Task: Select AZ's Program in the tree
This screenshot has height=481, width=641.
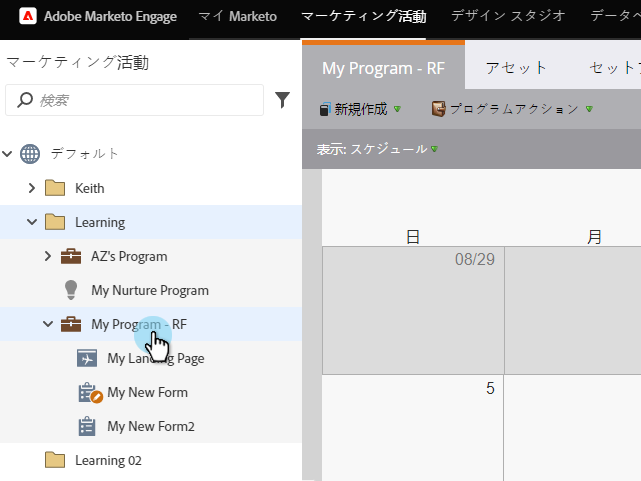Action: pos(129,256)
